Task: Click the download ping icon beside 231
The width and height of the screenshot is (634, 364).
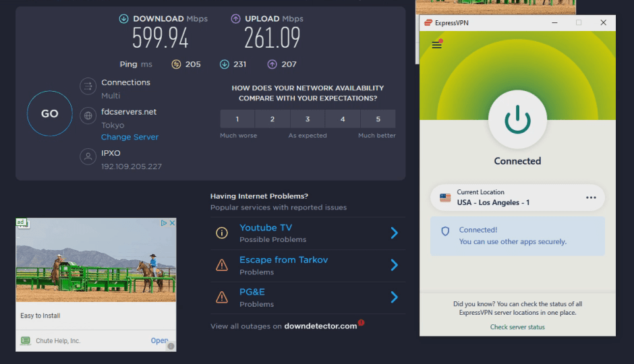Action: 225,64
